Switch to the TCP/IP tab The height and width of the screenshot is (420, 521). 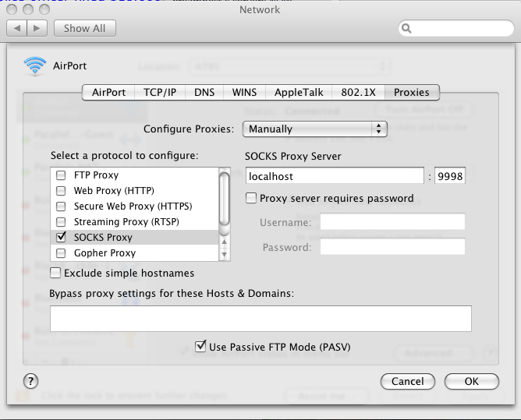(x=160, y=92)
